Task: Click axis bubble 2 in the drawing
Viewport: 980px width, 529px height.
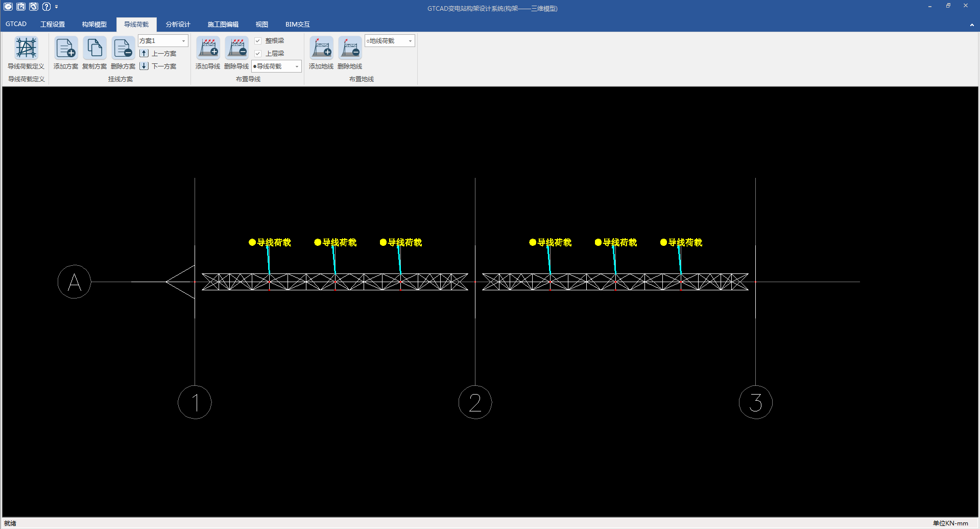Action: point(475,402)
